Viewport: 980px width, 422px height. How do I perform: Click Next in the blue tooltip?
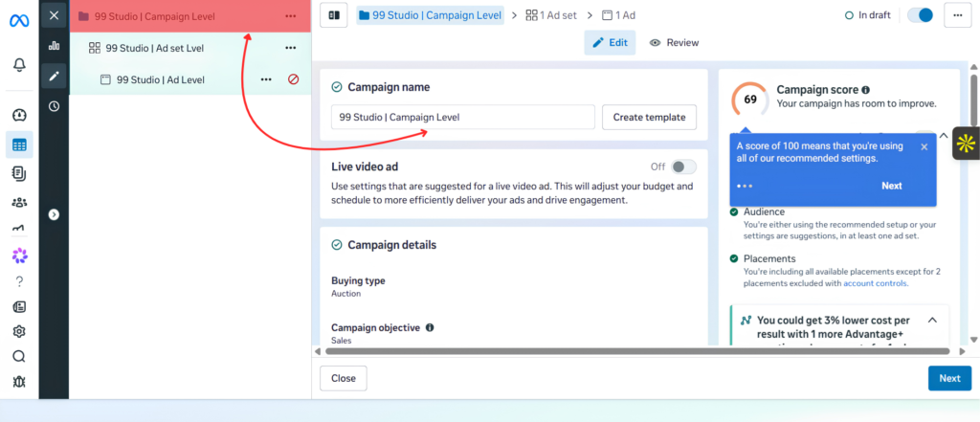tap(892, 186)
